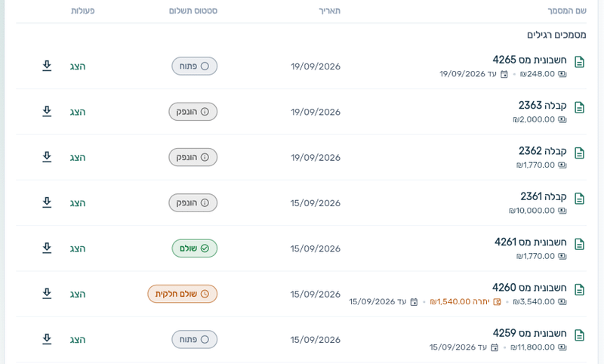Click הצג for invoice 4265

coord(78,66)
